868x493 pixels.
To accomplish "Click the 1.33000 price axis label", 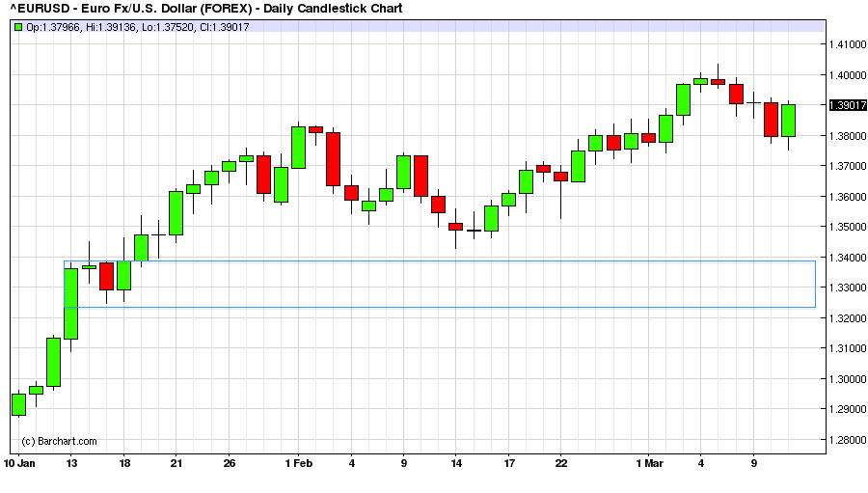I will pos(848,288).
